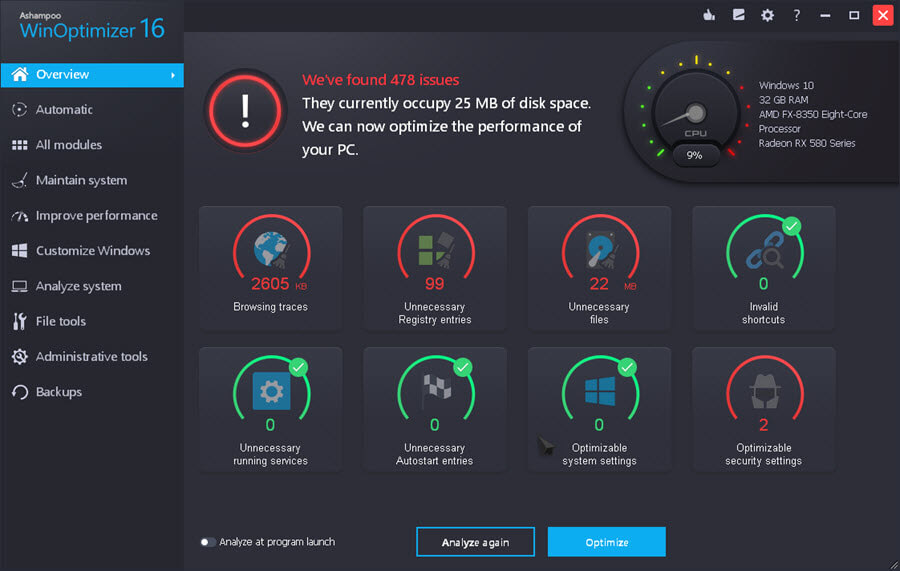Click the Improve performance gauge icon
900x571 pixels.
point(20,216)
